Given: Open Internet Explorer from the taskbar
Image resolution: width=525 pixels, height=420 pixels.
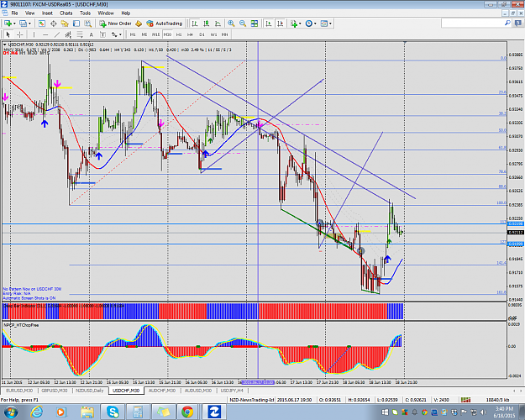Looking at the screenshot, I should [x=36, y=412].
